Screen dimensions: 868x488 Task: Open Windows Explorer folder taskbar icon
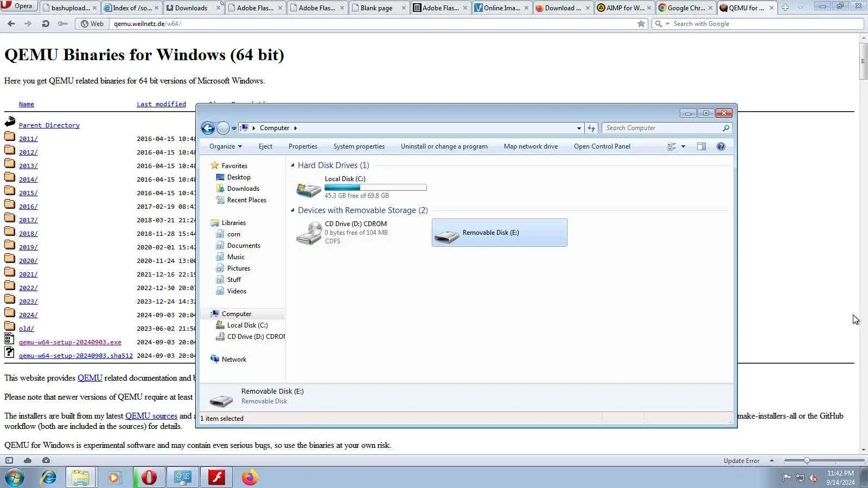pos(80,478)
